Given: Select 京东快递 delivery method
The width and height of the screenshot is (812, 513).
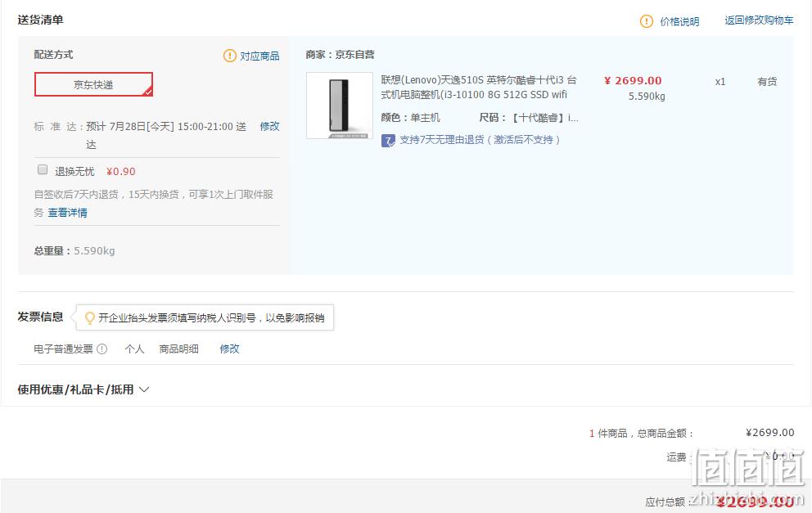Looking at the screenshot, I should pyautogui.click(x=94, y=84).
